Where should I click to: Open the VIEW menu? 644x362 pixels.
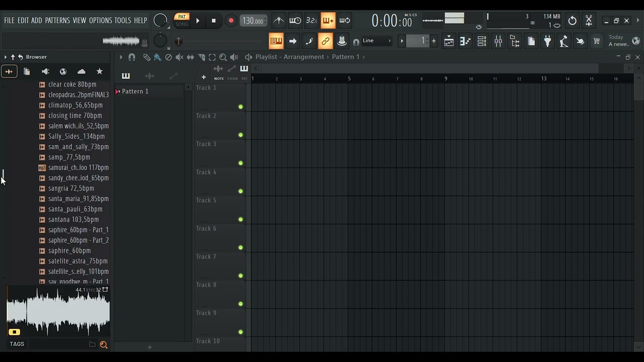79,21
